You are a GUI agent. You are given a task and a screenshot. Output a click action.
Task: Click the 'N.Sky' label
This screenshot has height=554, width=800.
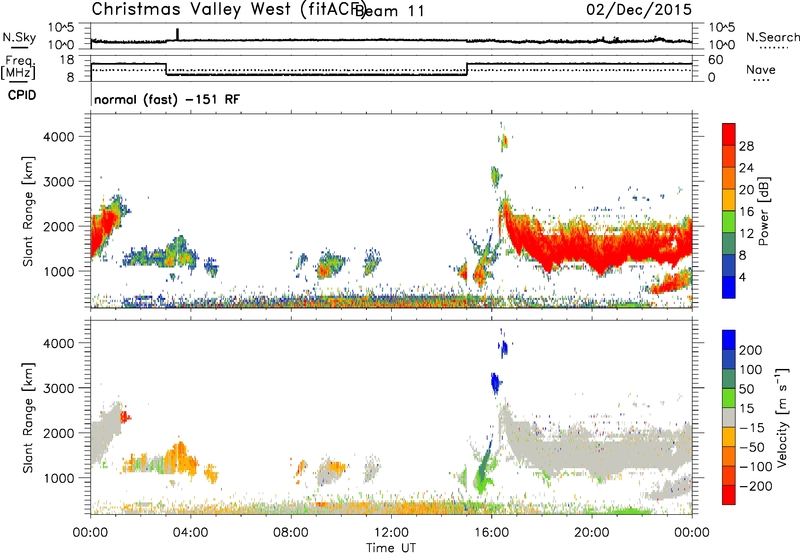pos(19,37)
